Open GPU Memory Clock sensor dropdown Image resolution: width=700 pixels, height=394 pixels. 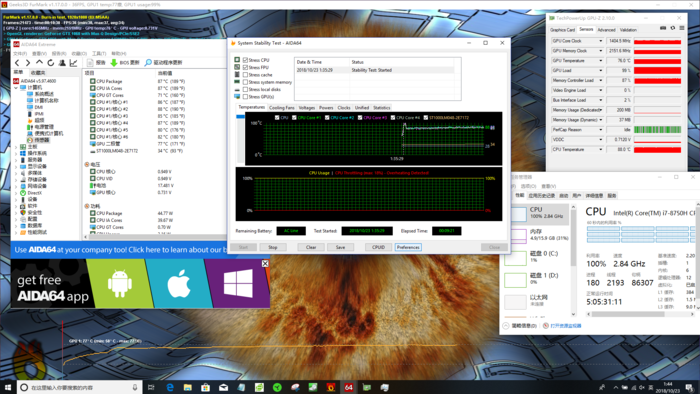pos(600,51)
